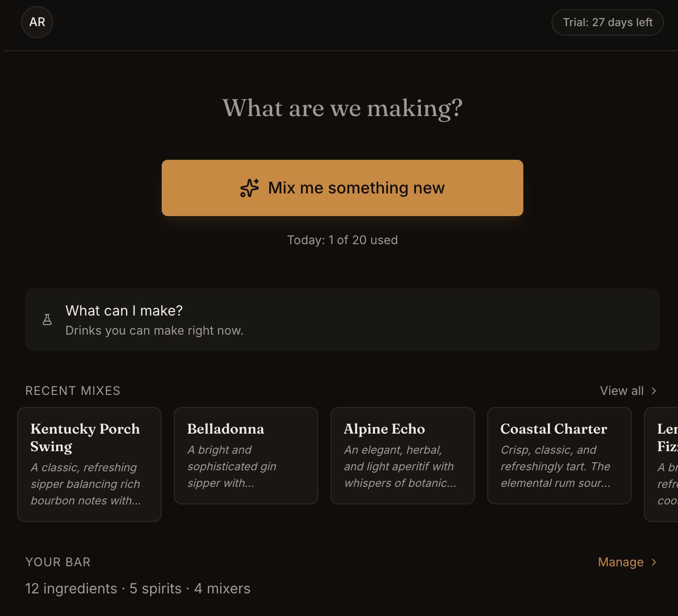Click the 12 ingredients summary line
678x616 pixels.
click(138, 588)
